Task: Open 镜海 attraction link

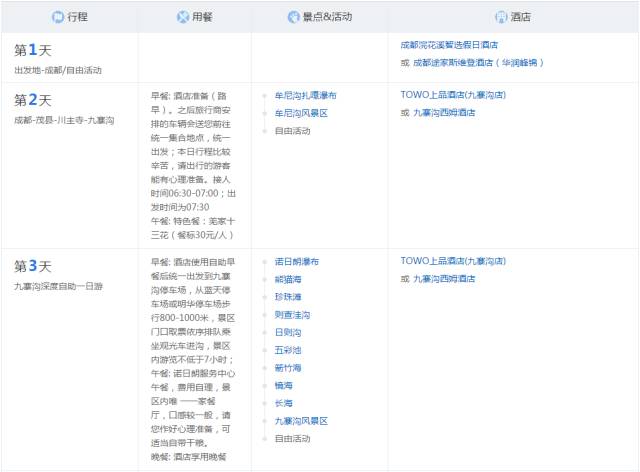Action: coord(284,385)
